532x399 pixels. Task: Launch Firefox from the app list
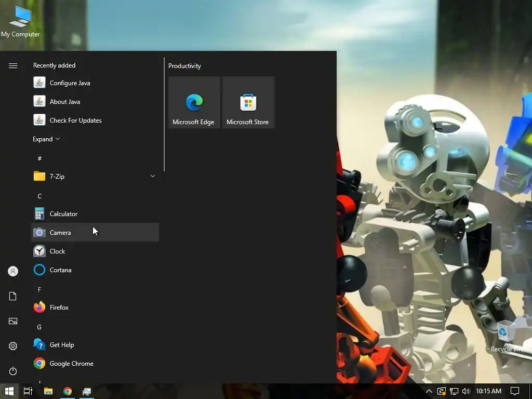click(95, 307)
